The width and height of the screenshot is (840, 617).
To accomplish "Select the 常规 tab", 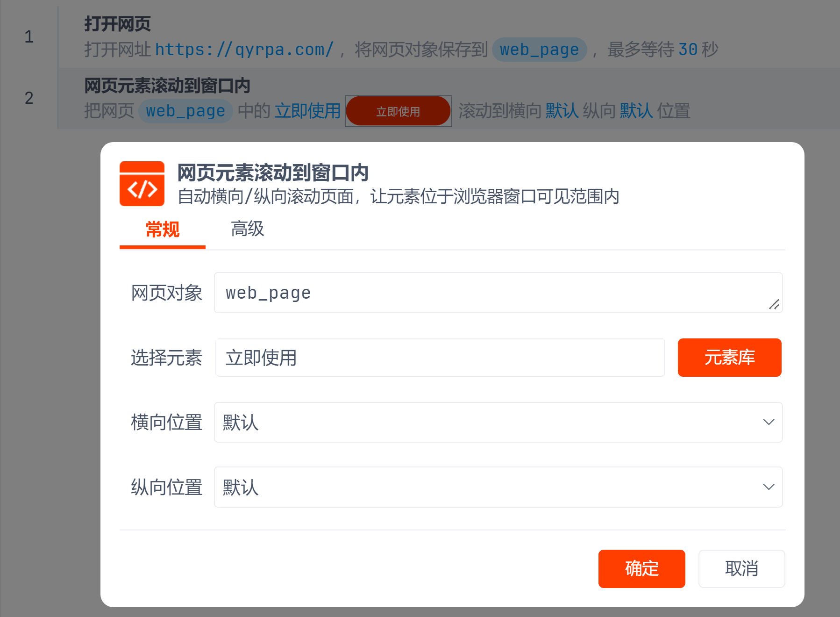I will 162,229.
